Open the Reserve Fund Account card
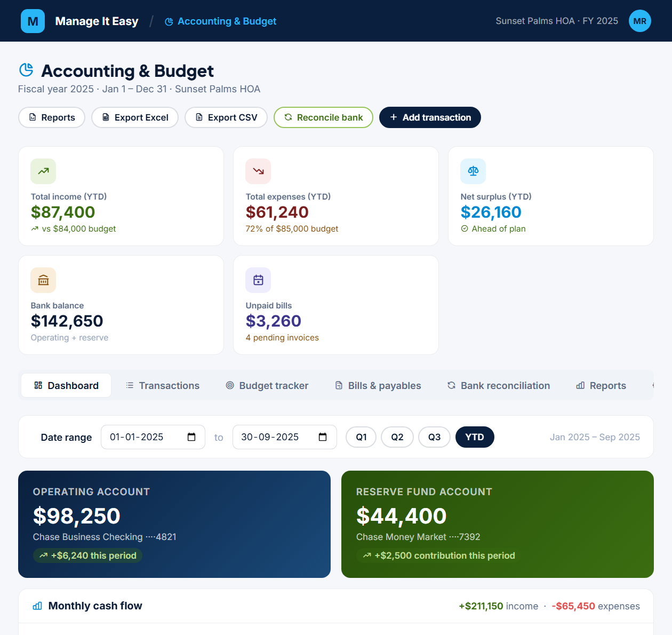 [498, 524]
